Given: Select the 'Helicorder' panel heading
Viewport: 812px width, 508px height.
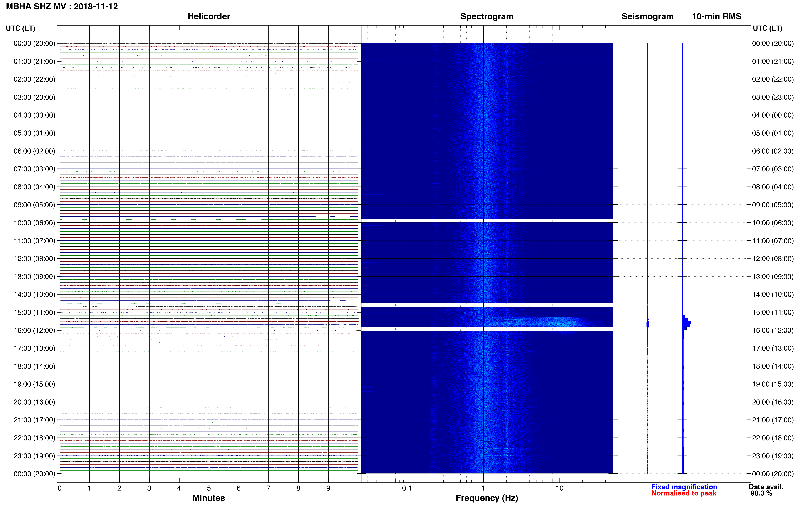Looking at the screenshot, I should pos(208,16).
